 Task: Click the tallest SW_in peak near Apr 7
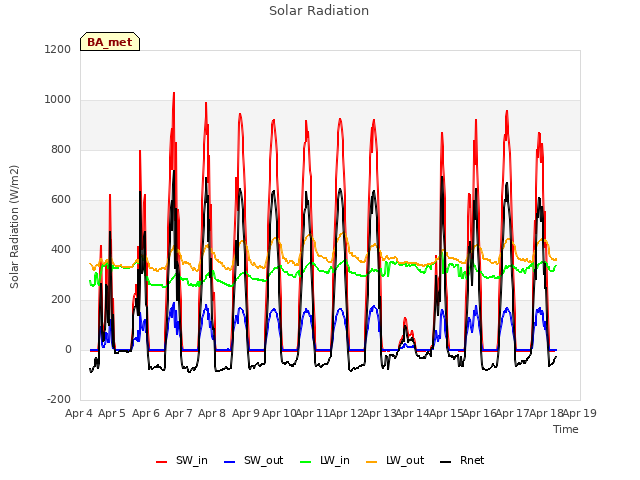pyautogui.click(x=174, y=94)
